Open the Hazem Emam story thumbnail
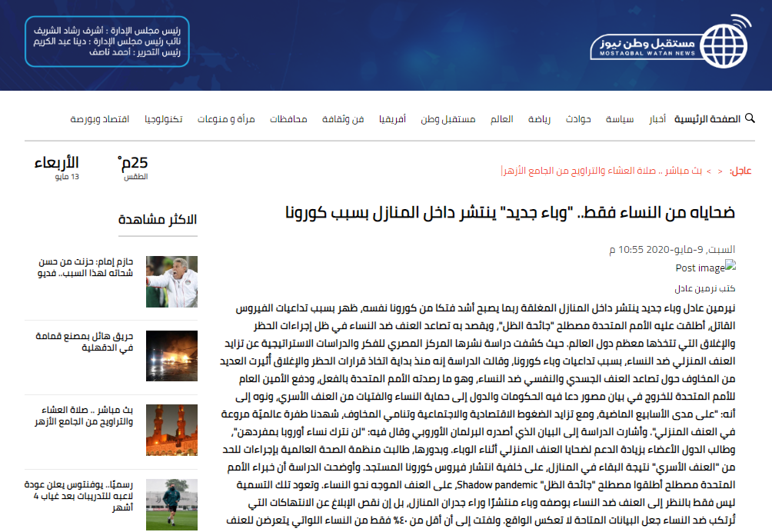The image size is (772, 532). click(171, 281)
